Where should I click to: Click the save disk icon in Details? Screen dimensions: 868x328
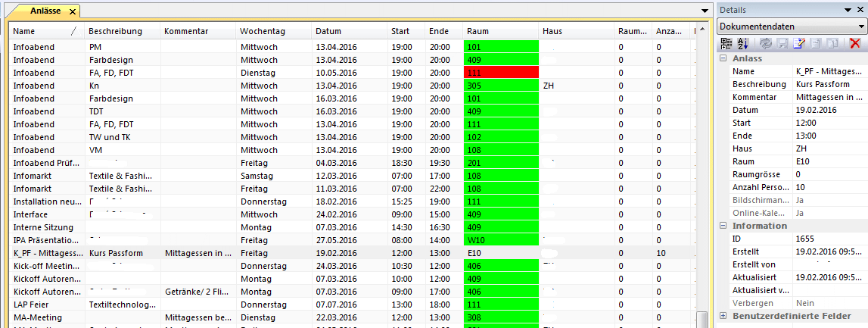782,44
